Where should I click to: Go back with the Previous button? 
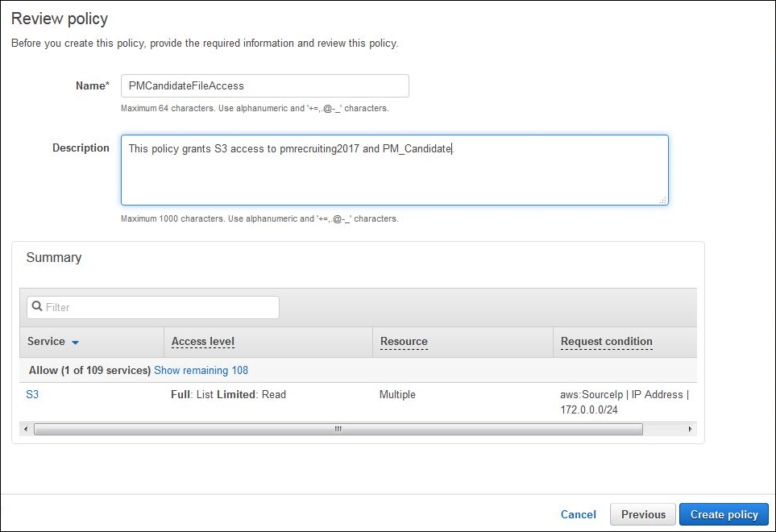(x=643, y=514)
